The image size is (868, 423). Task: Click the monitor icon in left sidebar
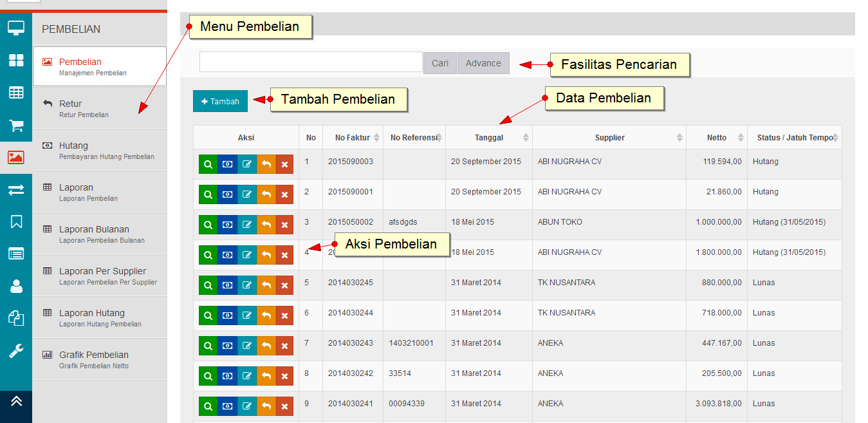16,28
